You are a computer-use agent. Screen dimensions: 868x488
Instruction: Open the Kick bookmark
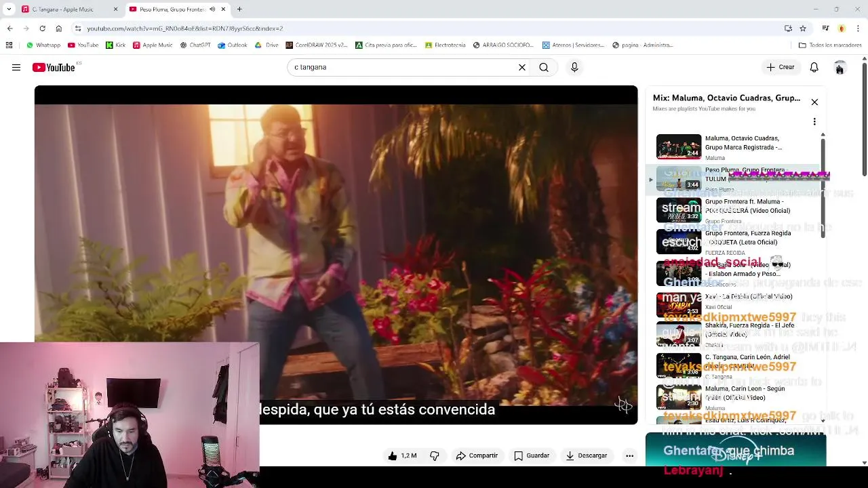coord(116,45)
